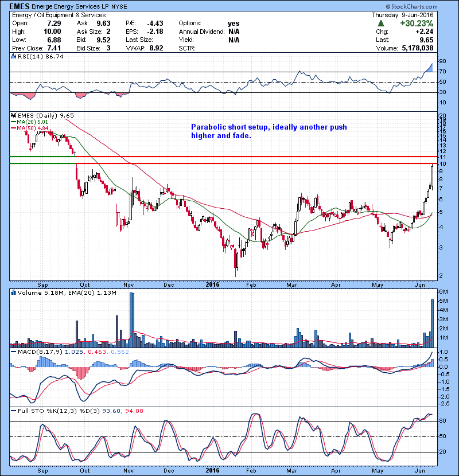459x476 pixels.
Task: Click the Jun label on the bottom axis
Action: (420, 470)
